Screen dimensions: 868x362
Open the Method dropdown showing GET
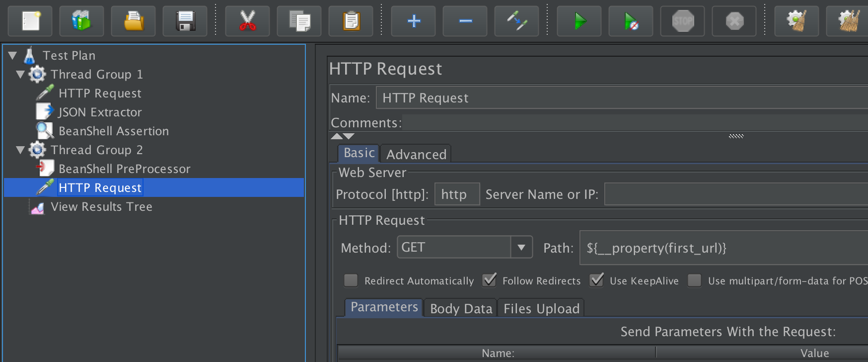521,247
